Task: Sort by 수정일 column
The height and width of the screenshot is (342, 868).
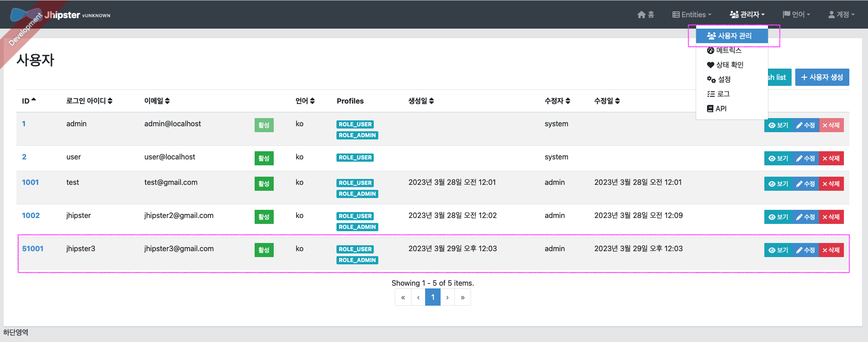Action: 607,101
